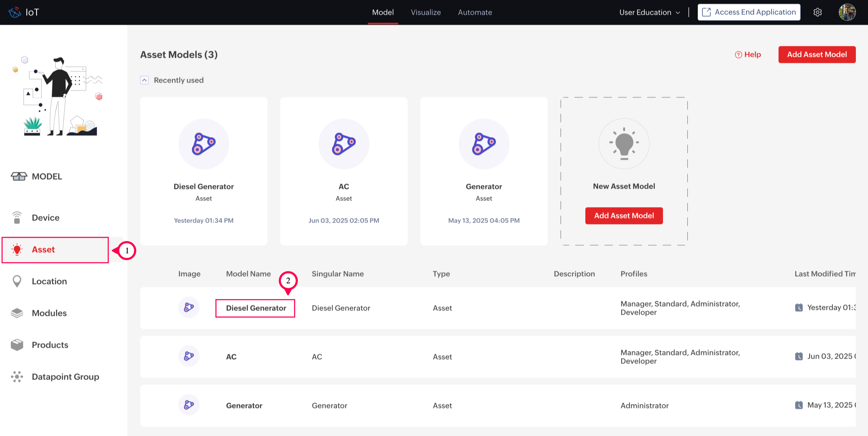The image size is (868, 436).
Task: Collapse the Recently used section
Action: click(x=144, y=80)
